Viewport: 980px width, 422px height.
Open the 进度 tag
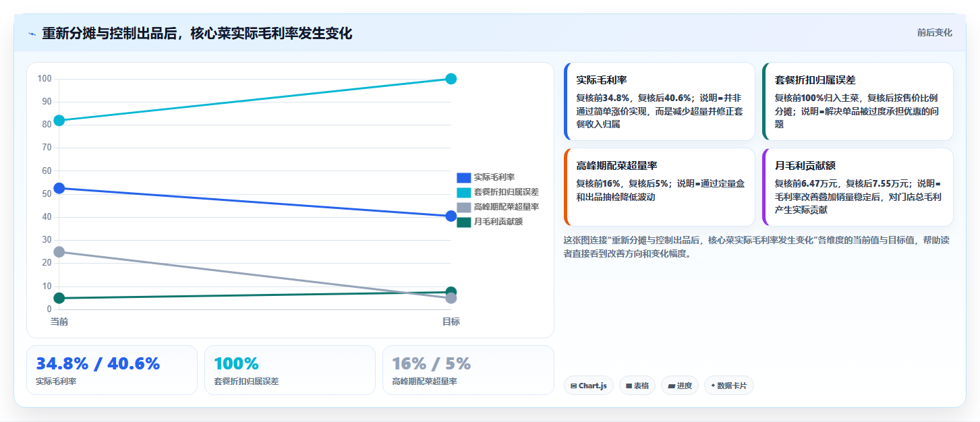680,386
